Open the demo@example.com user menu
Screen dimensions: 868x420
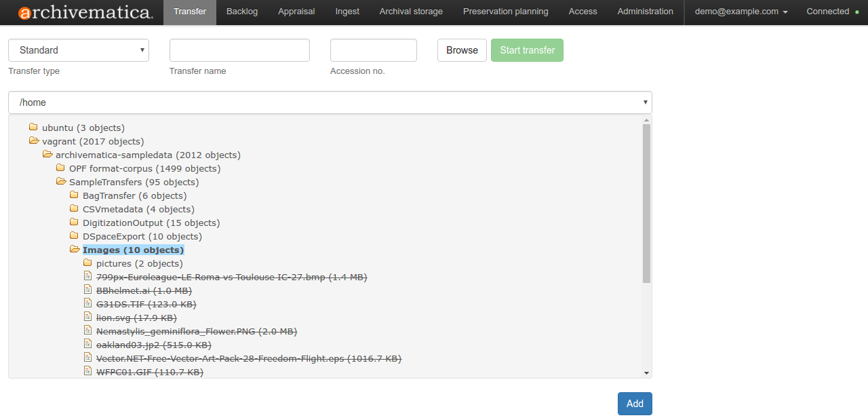(x=741, y=12)
